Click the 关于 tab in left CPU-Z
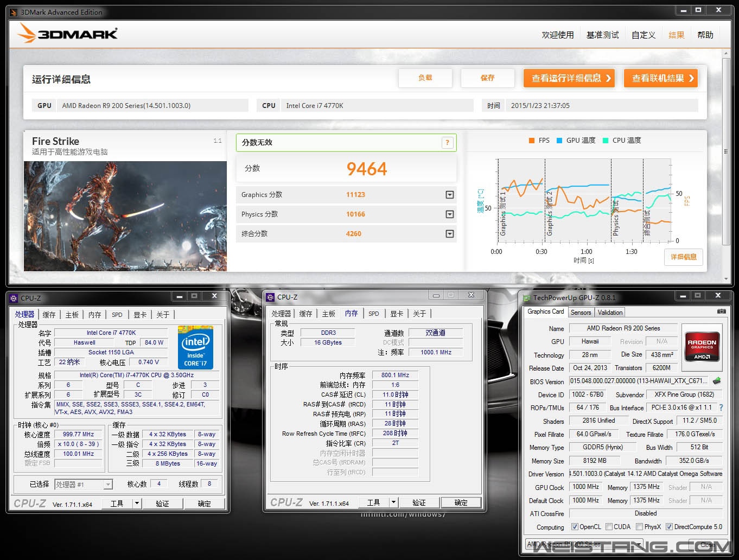This screenshot has width=739, height=560. coord(163,315)
